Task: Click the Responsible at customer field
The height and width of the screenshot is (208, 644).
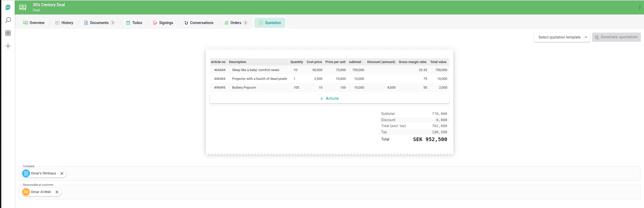Action: coord(335,192)
